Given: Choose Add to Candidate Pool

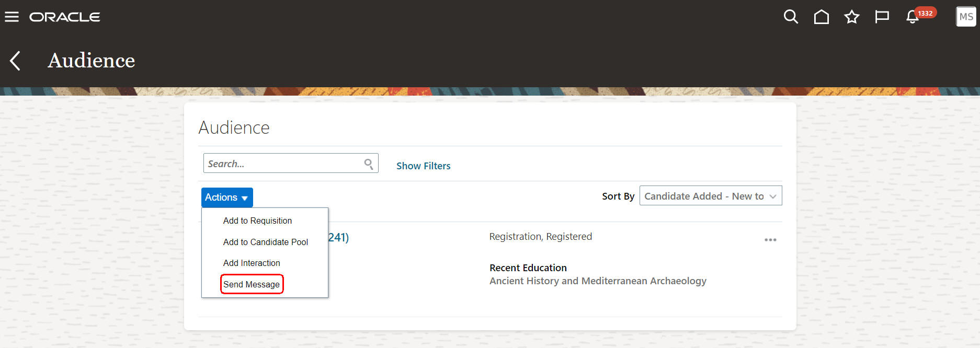Looking at the screenshot, I should [x=265, y=242].
